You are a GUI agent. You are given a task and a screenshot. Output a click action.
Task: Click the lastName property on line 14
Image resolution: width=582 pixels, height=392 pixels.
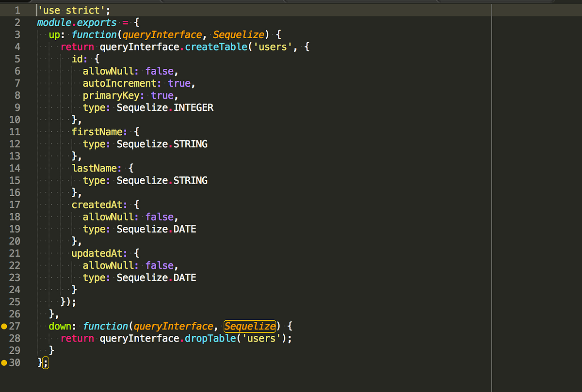point(95,168)
